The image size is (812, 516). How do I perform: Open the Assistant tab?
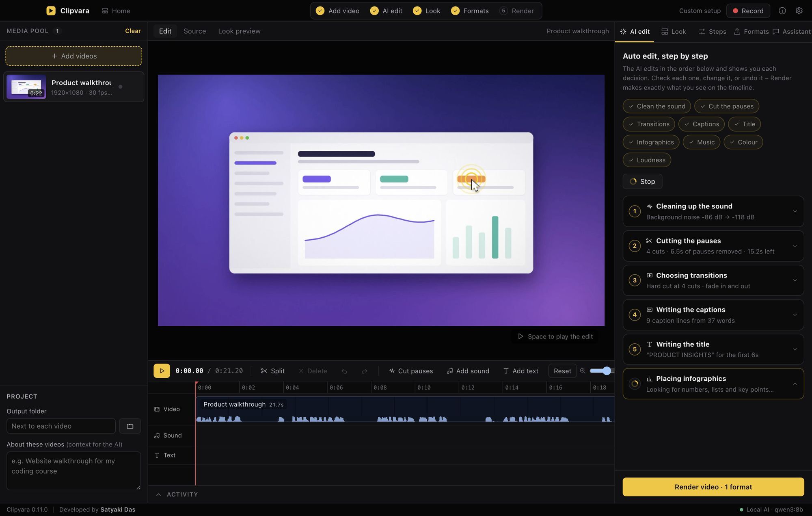point(791,32)
